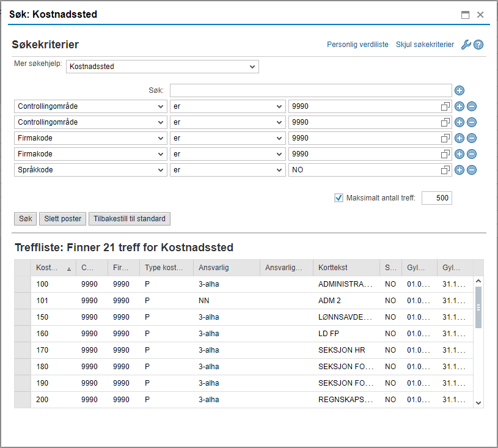Viewport: 498px width, 448px height.
Task: Add row after first Controllingområde criterion
Action: click(x=460, y=106)
